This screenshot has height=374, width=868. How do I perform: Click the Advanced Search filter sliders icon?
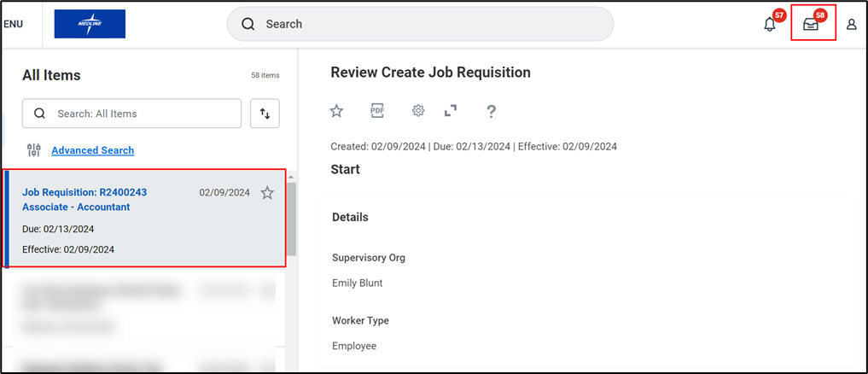(34, 150)
